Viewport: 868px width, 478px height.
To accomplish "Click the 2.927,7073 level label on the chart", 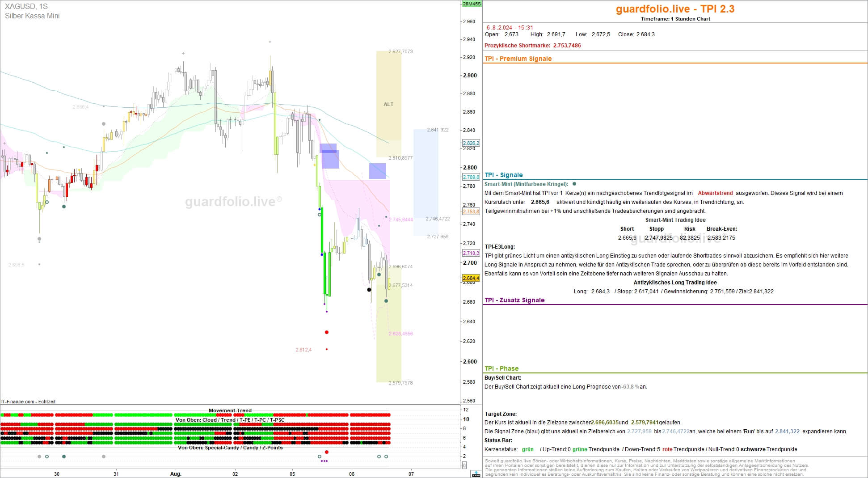I will click(x=400, y=51).
